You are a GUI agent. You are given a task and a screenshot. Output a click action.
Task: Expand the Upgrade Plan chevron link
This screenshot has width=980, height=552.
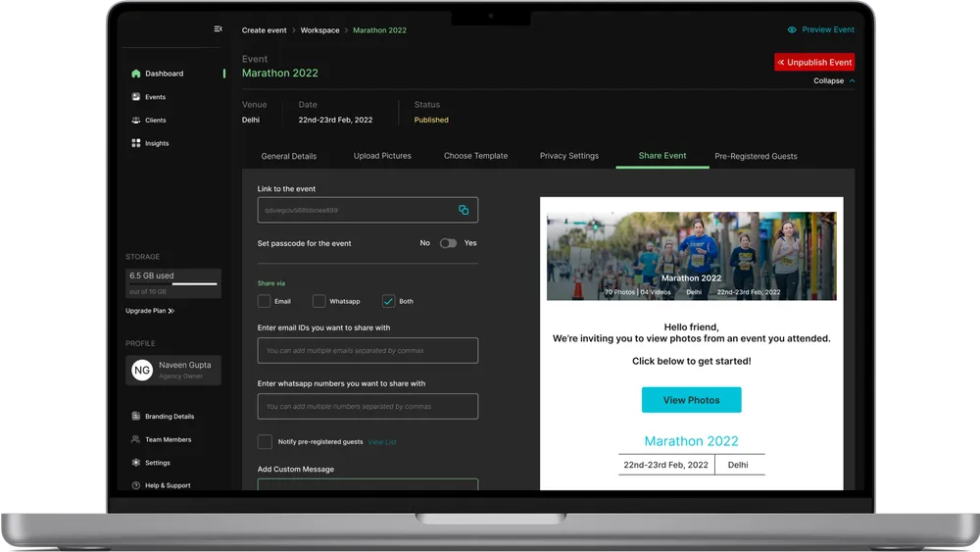171,311
